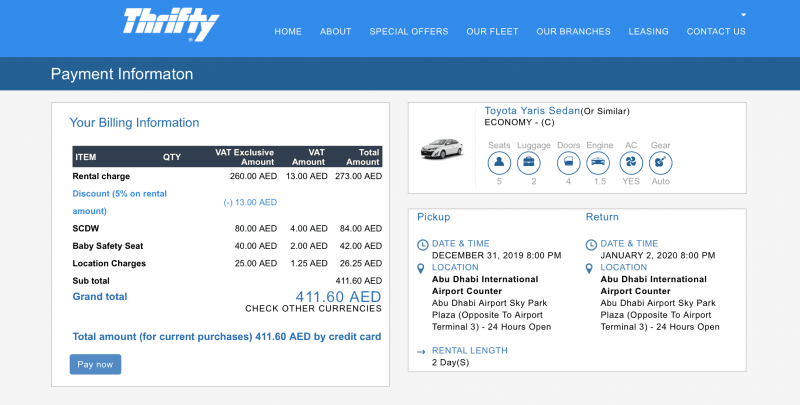This screenshot has width=800, height=405.
Task: Click the Your Billing Information heading
Action: [x=134, y=123]
